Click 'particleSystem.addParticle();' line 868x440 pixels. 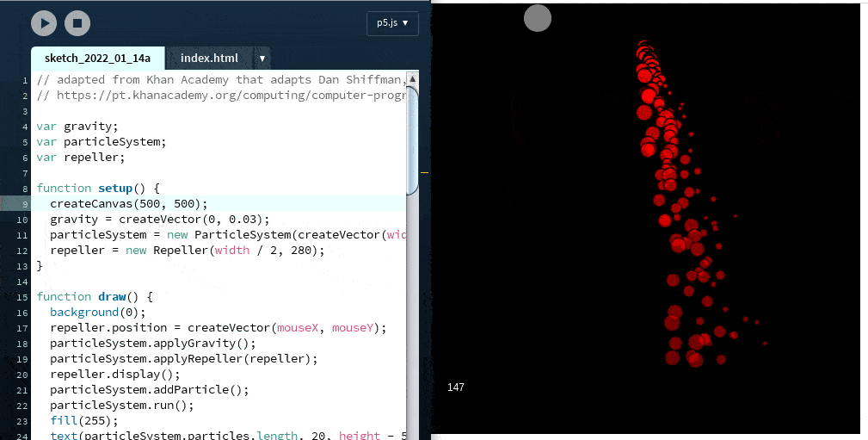(149, 389)
